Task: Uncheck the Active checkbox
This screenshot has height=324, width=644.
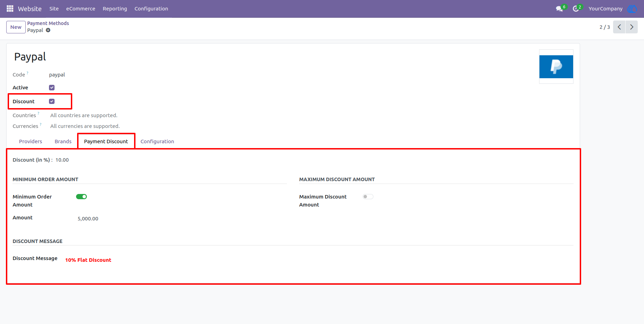Action: (52, 88)
